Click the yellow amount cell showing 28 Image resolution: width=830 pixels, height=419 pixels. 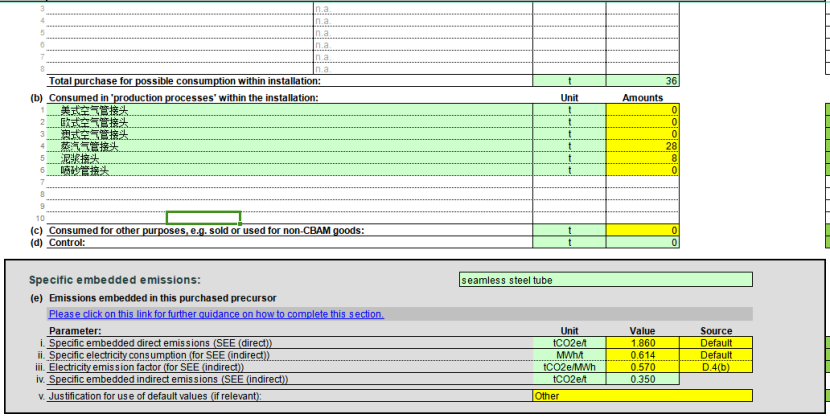click(x=643, y=146)
